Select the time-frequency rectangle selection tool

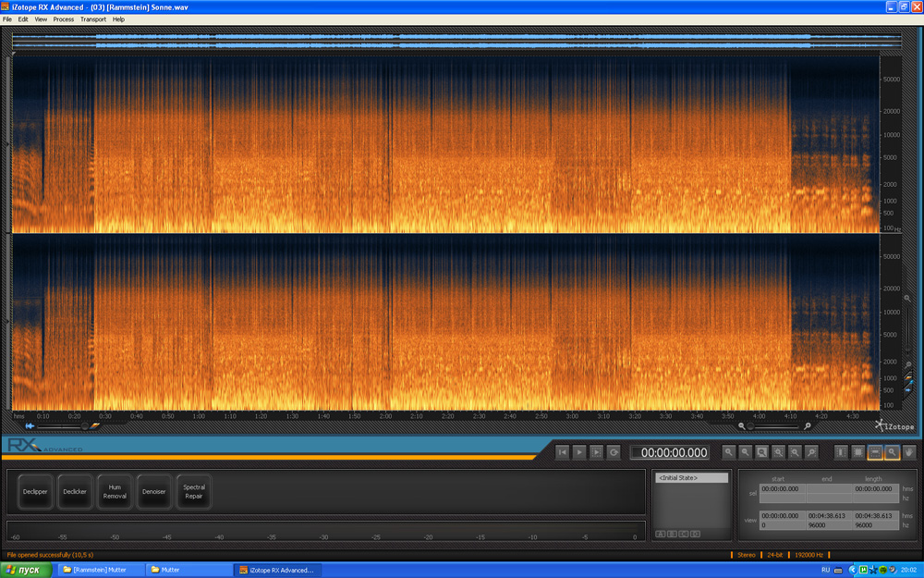click(x=858, y=452)
